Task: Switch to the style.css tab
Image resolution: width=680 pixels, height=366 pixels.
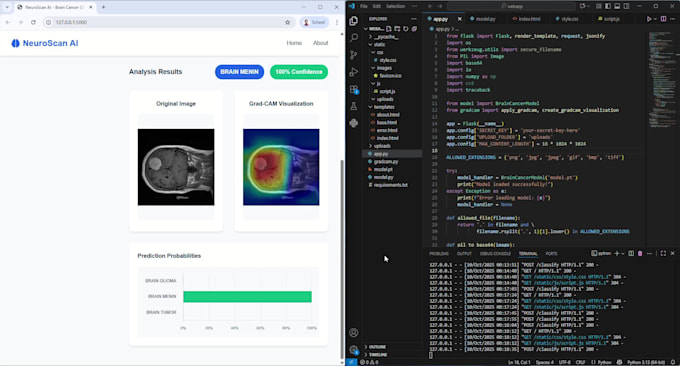Action: pyautogui.click(x=569, y=19)
